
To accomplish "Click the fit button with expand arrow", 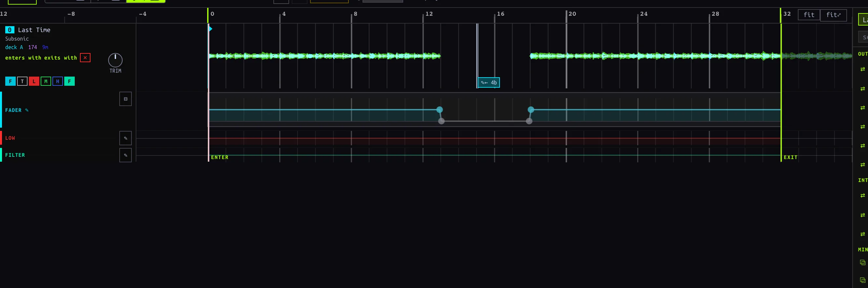I will point(833,15).
